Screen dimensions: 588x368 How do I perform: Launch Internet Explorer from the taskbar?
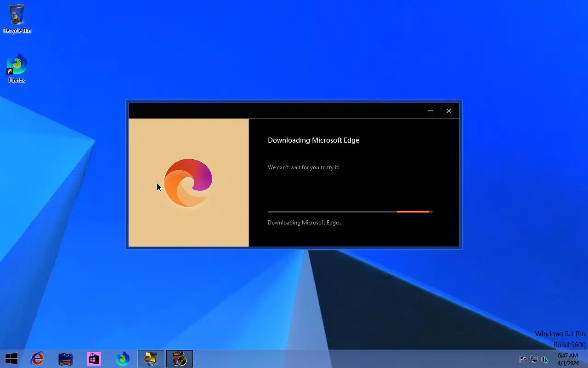pyautogui.click(x=37, y=359)
